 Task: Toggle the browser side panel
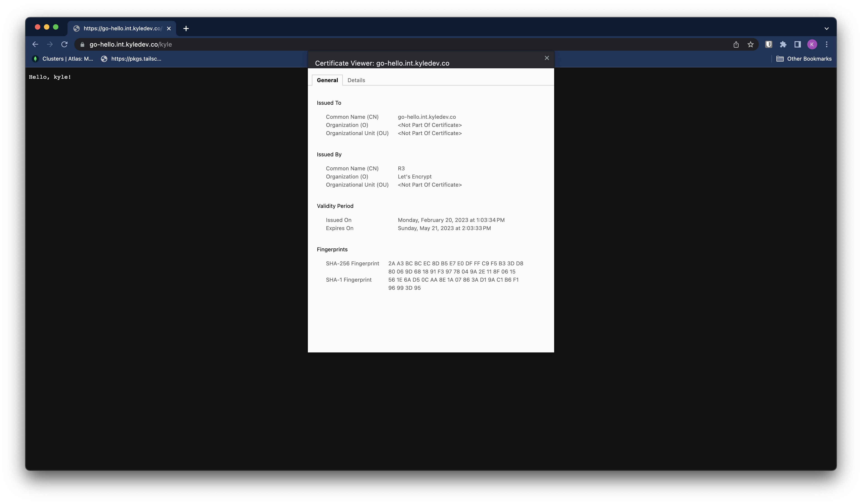[x=797, y=44]
